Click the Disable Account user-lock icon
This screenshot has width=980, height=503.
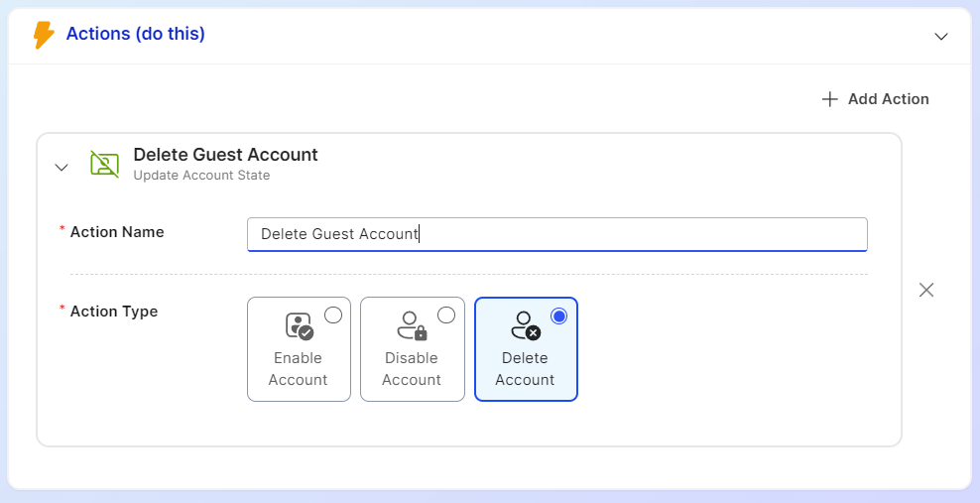point(412,325)
